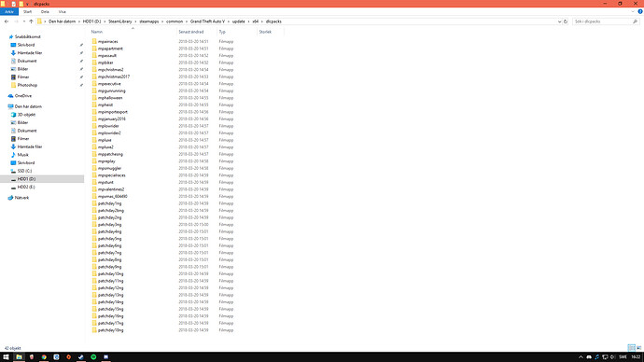Open Google Chrome from the taskbar
Screen dimensions: 644x362
click(44, 357)
